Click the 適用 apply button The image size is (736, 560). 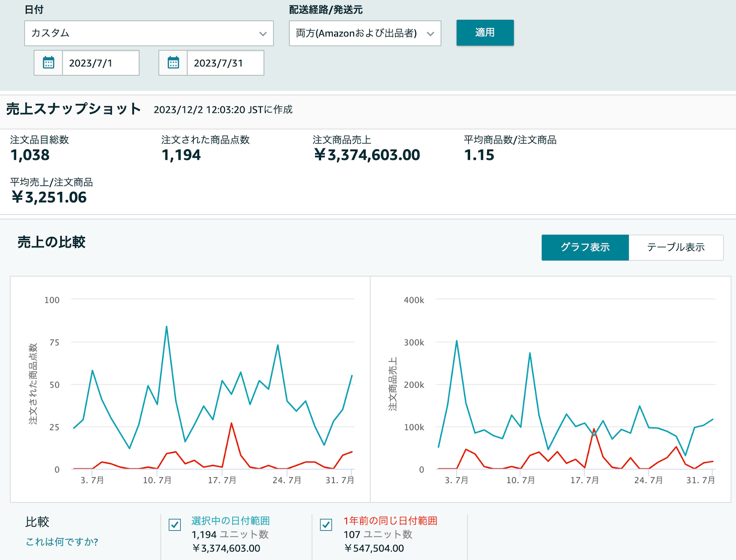(485, 33)
